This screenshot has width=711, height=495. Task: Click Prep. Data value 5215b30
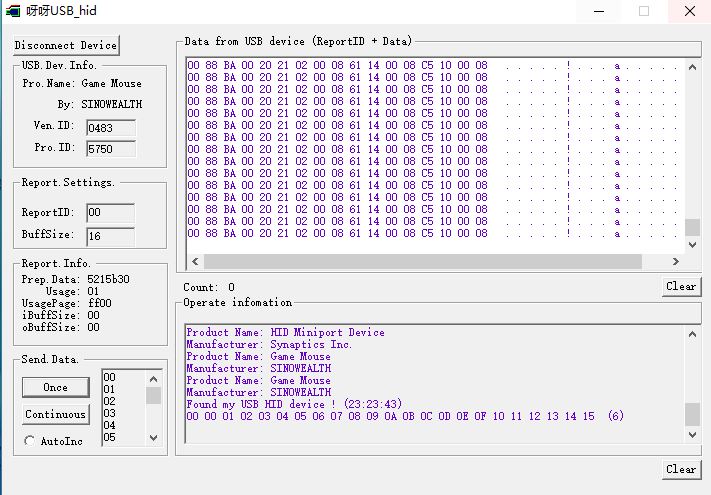(108, 279)
